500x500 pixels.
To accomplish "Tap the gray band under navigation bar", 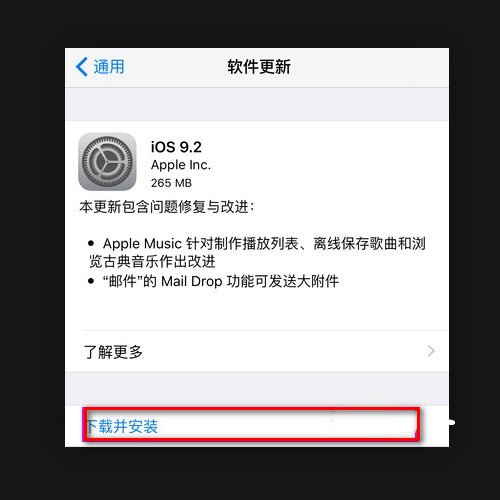I will point(257,104).
